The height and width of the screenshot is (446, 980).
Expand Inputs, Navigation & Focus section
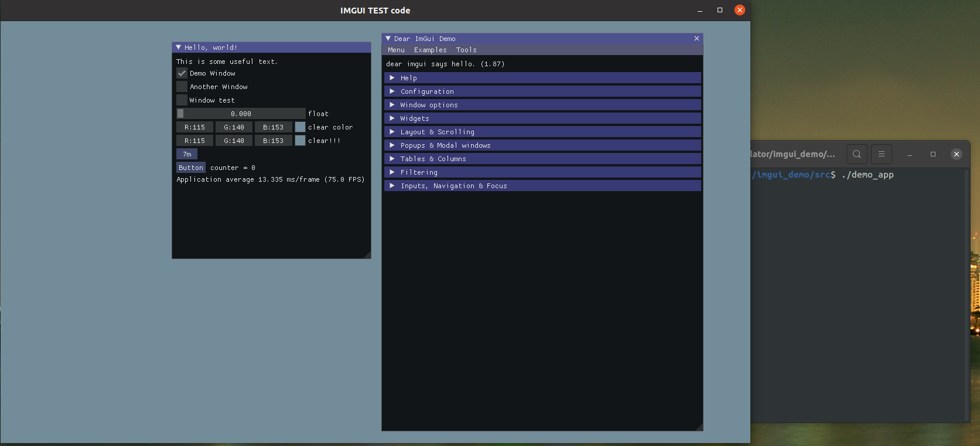pyautogui.click(x=543, y=186)
